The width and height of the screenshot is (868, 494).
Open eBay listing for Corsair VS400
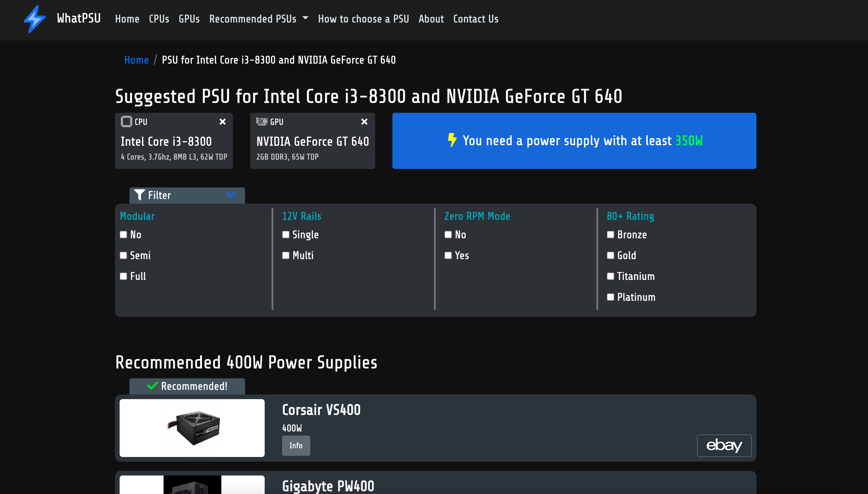(x=724, y=445)
